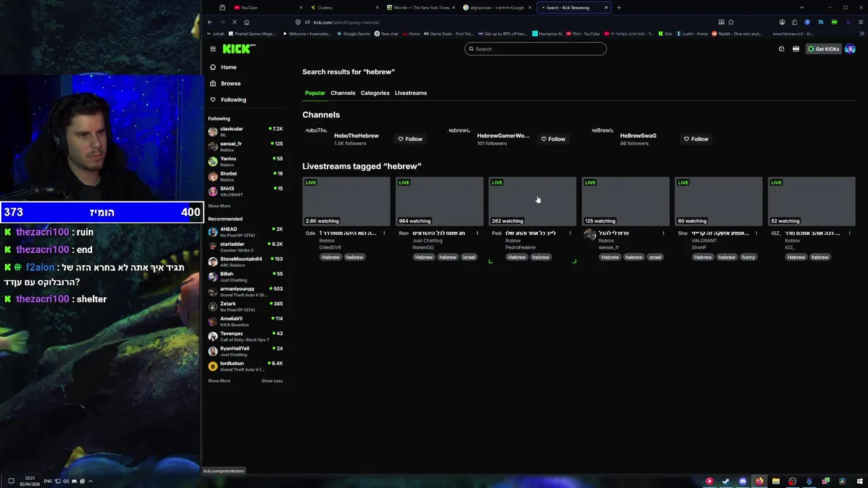Open the HoboTheHebrew channel link
Screen dimensions: 868x488
pyautogui.click(x=356, y=136)
